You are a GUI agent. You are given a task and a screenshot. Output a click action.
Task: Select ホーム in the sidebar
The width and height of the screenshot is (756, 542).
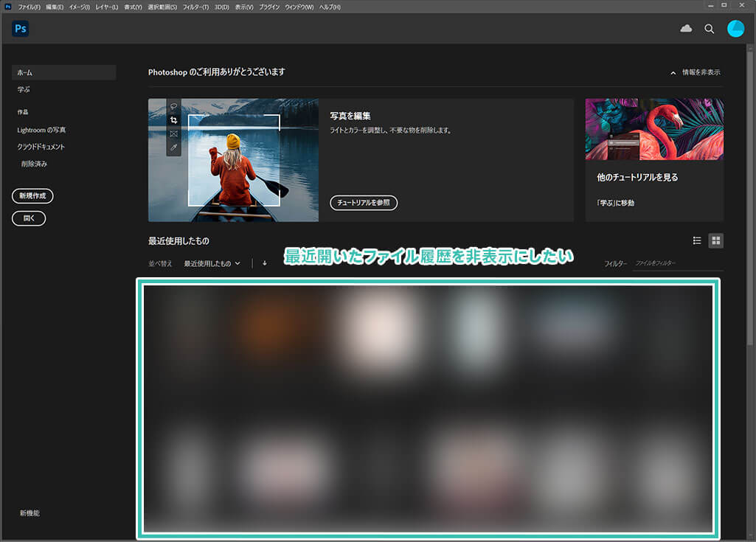[63, 72]
